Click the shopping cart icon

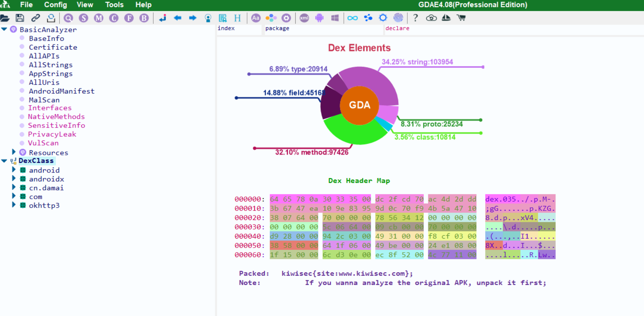[461, 18]
